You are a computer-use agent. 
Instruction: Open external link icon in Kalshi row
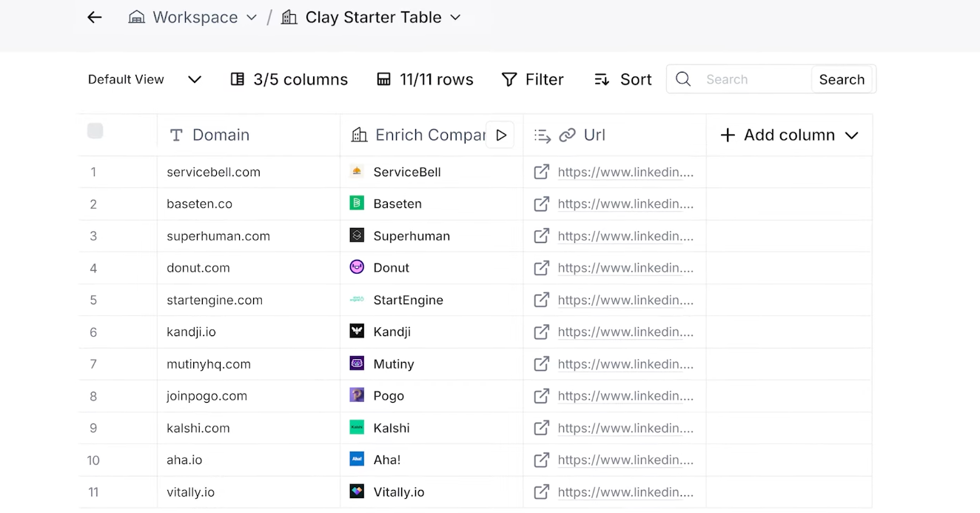(x=542, y=428)
